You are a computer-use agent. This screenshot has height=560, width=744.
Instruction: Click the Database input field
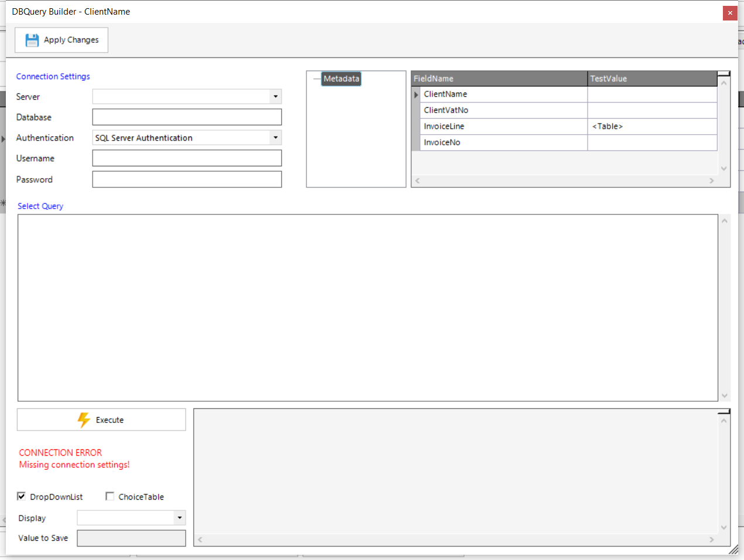[187, 117]
